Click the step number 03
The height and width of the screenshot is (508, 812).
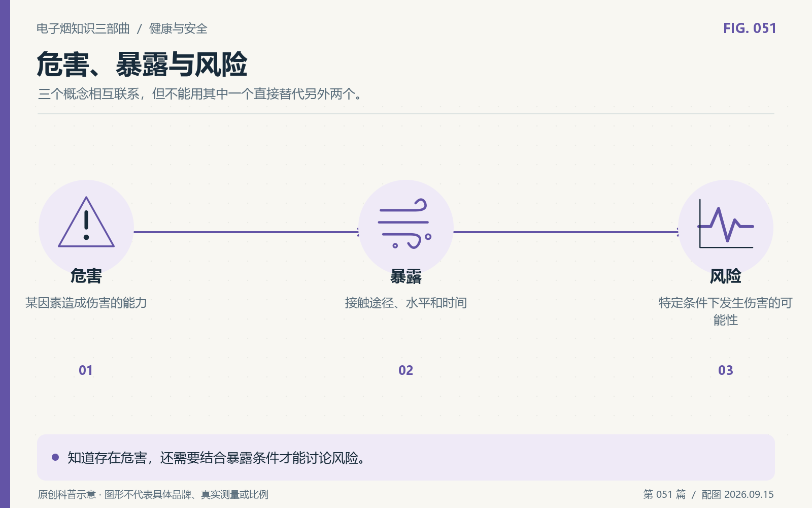pos(726,370)
